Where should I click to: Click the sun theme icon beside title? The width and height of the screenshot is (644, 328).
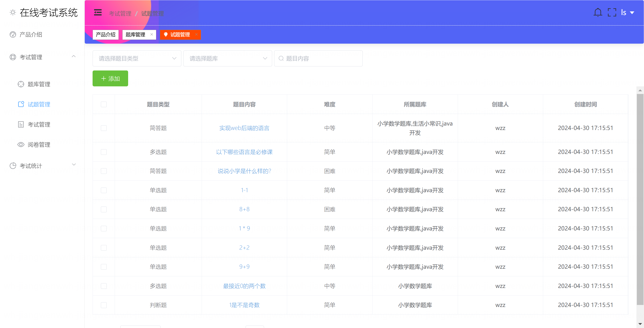pos(13,13)
